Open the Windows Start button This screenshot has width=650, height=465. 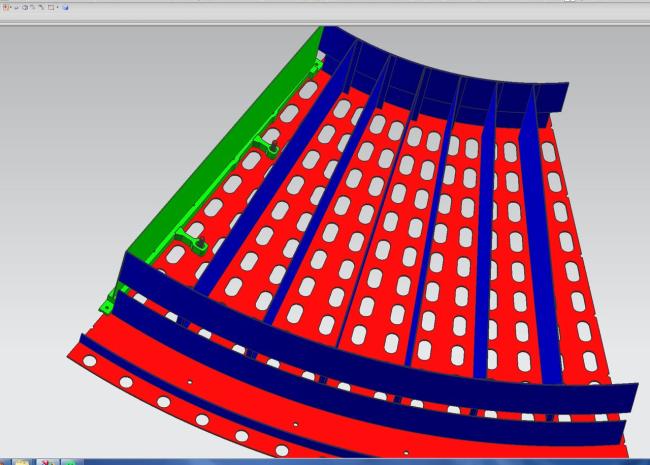point(4,462)
